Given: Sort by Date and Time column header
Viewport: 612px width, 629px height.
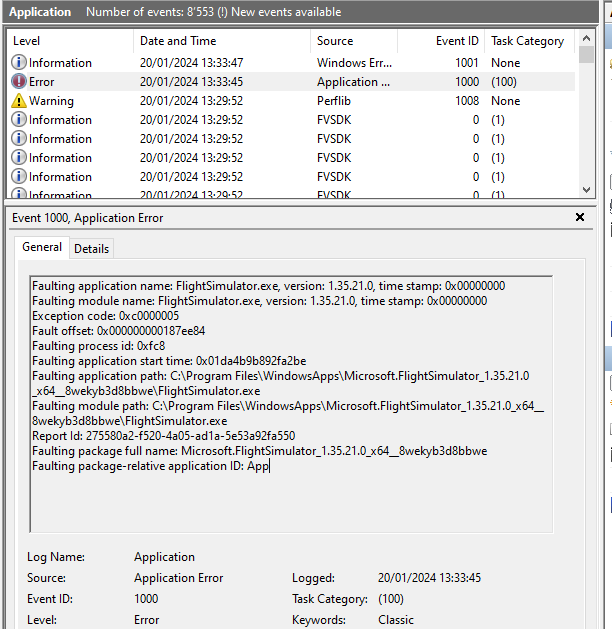Looking at the screenshot, I should pyautogui.click(x=222, y=41).
